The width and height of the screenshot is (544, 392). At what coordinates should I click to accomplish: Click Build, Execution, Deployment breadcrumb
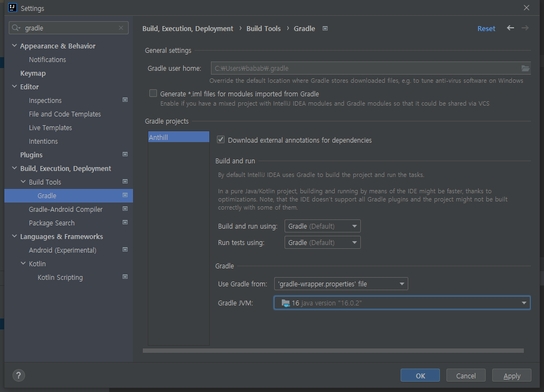[188, 28]
